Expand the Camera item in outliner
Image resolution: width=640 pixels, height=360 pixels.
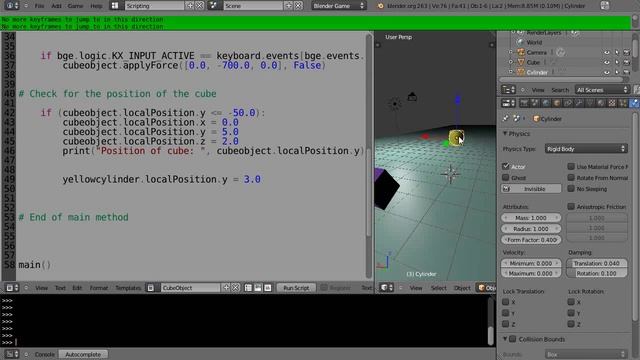click(x=511, y=52)
